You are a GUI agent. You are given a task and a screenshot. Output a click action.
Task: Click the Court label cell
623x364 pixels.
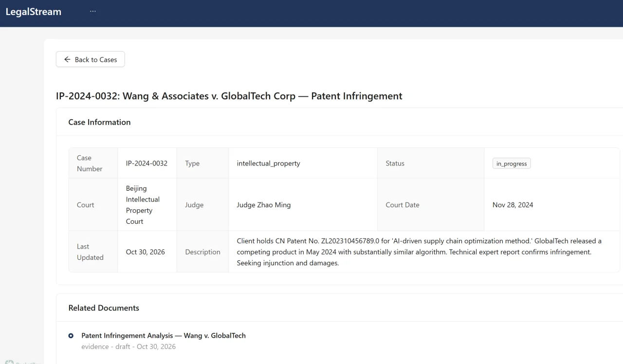[x=93, y=205]
